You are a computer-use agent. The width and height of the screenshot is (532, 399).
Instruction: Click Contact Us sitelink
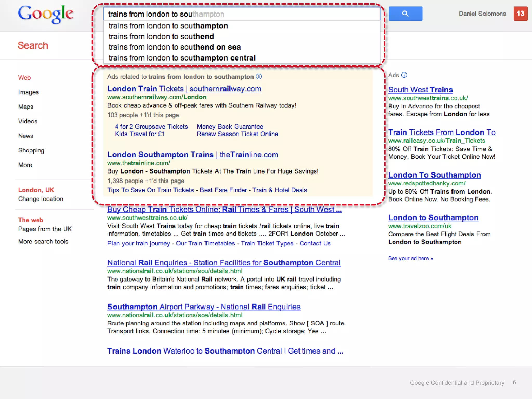pyautogui.click(x=315, y=243)
